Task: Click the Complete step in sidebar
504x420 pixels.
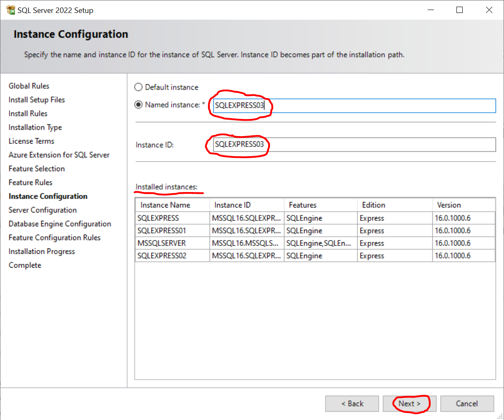Action: pos(25,265)
